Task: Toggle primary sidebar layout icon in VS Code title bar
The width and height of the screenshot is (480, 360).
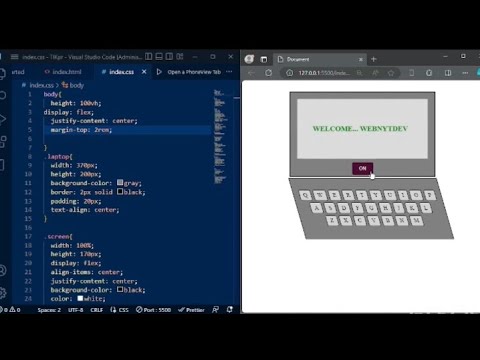Action: (149, 57)
